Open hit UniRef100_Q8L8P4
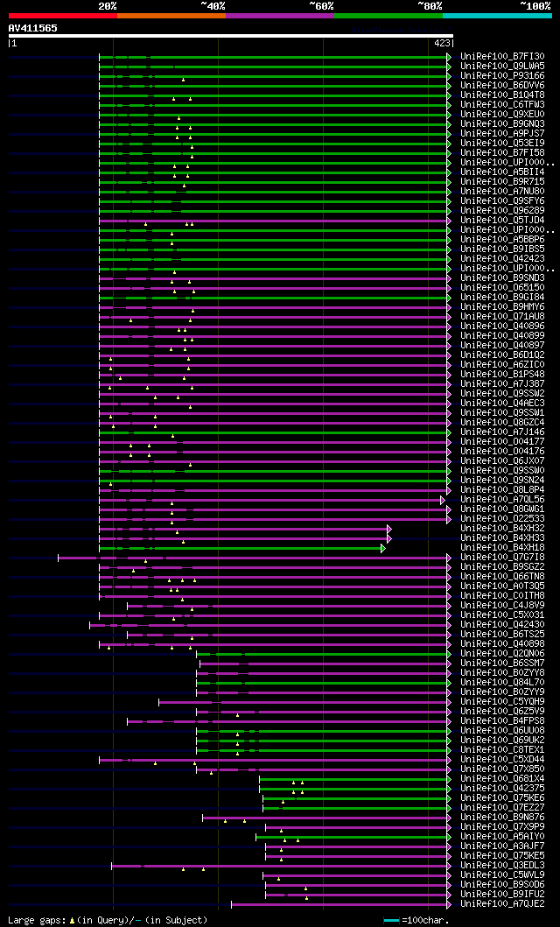The image size is (560, 927). tap(503, 490)
